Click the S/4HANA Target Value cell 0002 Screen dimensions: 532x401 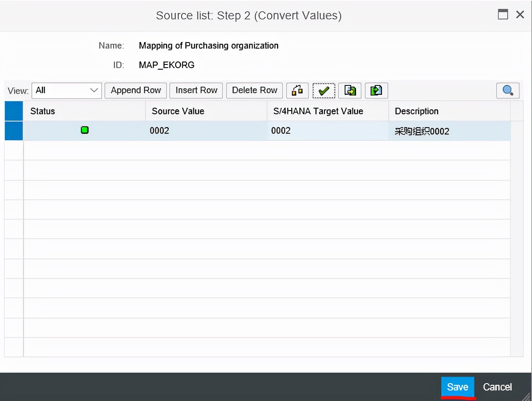click(328, 130)
